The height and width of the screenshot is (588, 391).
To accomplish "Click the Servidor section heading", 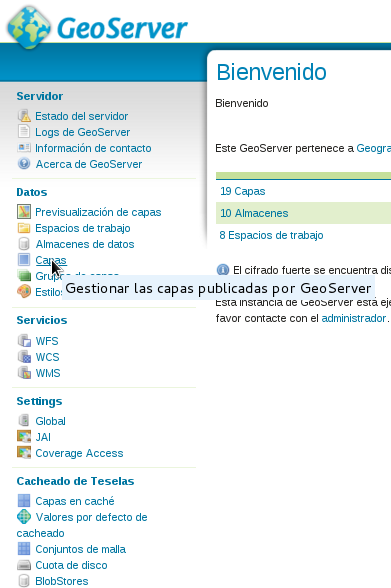I will pyautogui.click(x=40, y=96).
